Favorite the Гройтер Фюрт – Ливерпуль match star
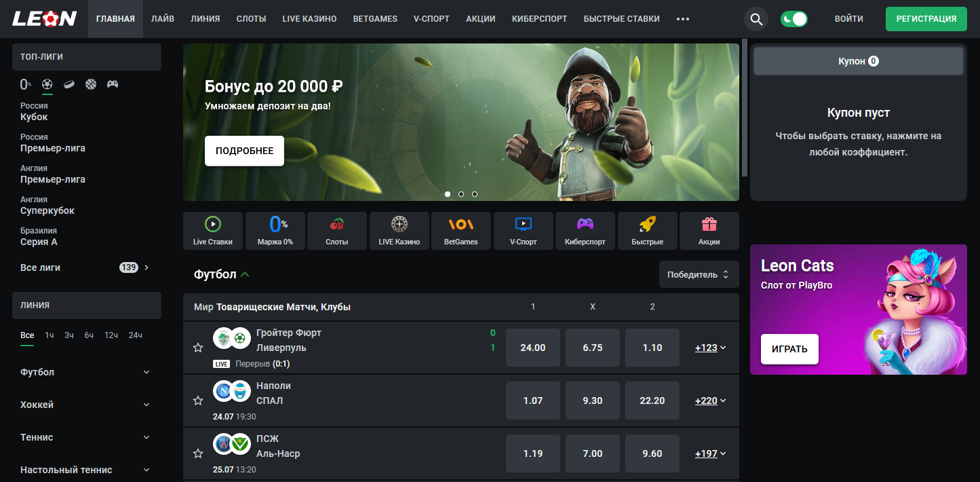The height and width of the screenshot is (482, 980). pyautogui.click(x=198, y=348)
